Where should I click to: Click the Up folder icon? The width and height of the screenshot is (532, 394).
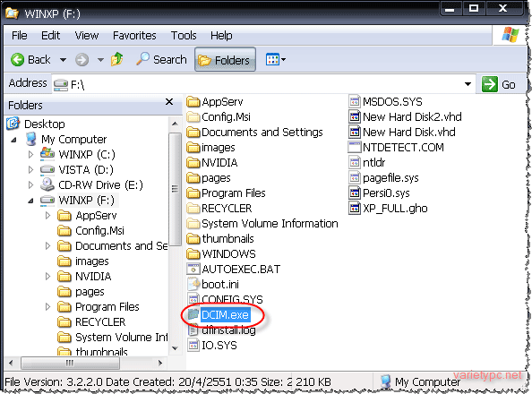pyautogui.click(x=117, y=60)
